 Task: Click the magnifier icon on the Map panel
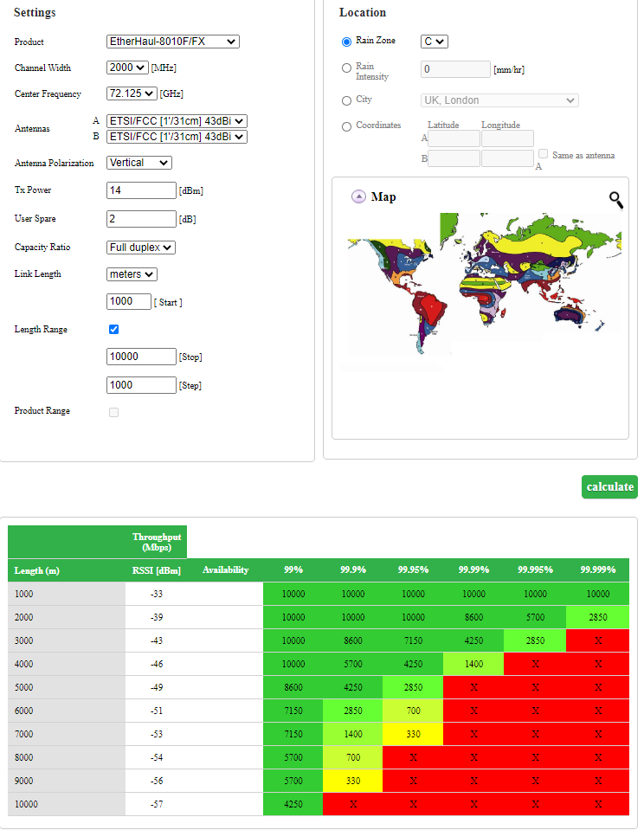tap(616, 200)
